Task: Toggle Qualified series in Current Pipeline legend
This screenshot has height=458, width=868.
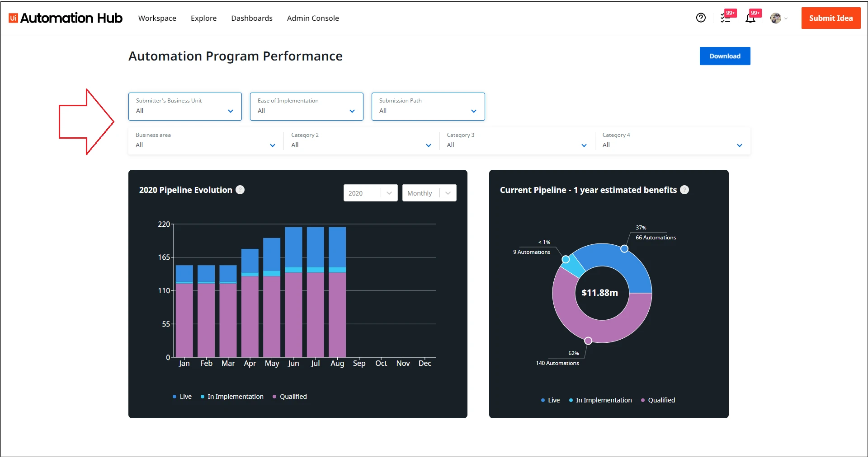Action: (x=658, y=400)
